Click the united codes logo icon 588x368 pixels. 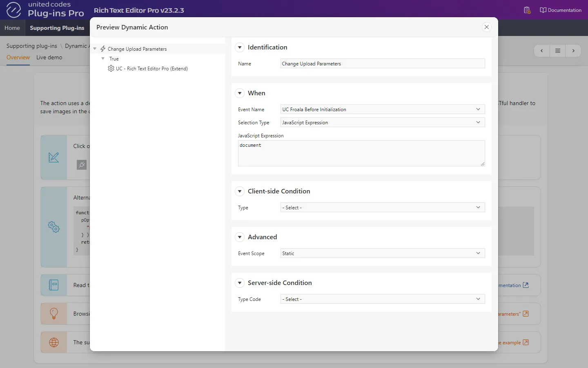pyautogui.click(x=13, y=10)
